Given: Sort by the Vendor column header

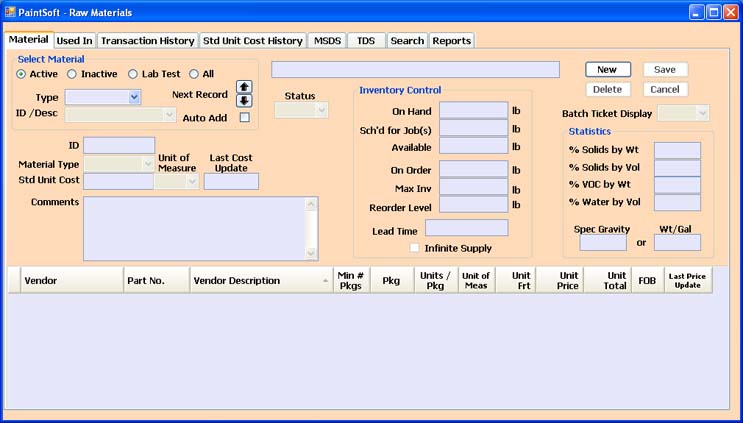Looking at the screenshot, I should pyautogui.click(x=72, y=280).
